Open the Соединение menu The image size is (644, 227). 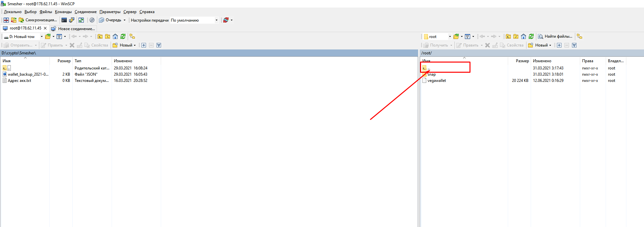(x=85, y=12)
